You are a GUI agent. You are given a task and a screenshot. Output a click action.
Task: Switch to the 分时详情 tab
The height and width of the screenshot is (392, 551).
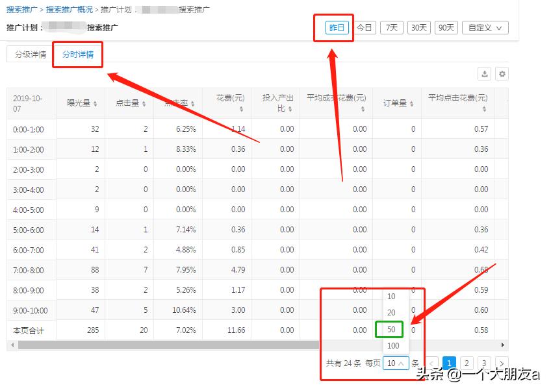click(78, 55)
